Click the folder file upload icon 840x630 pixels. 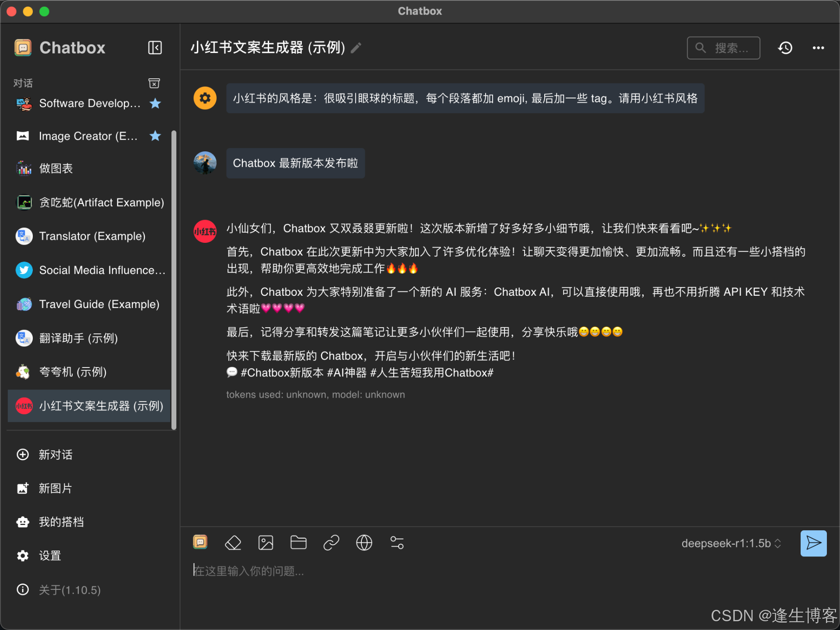click(298, 543)
